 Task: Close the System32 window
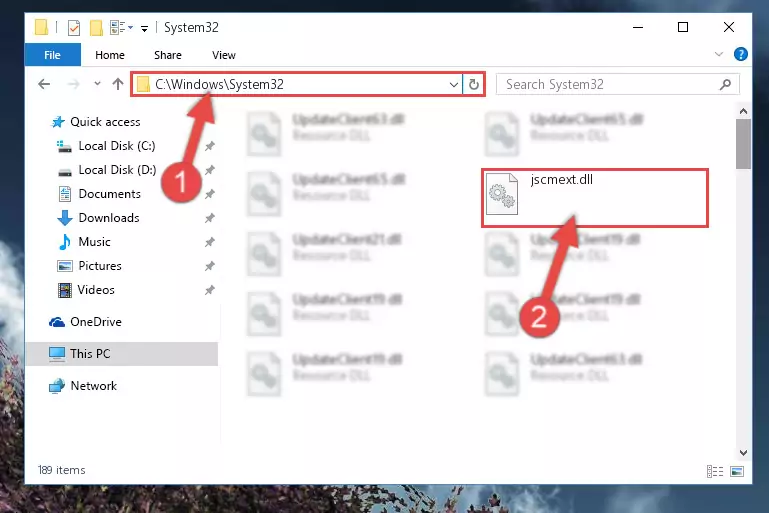pyautogui.click(x=729, y=27)
